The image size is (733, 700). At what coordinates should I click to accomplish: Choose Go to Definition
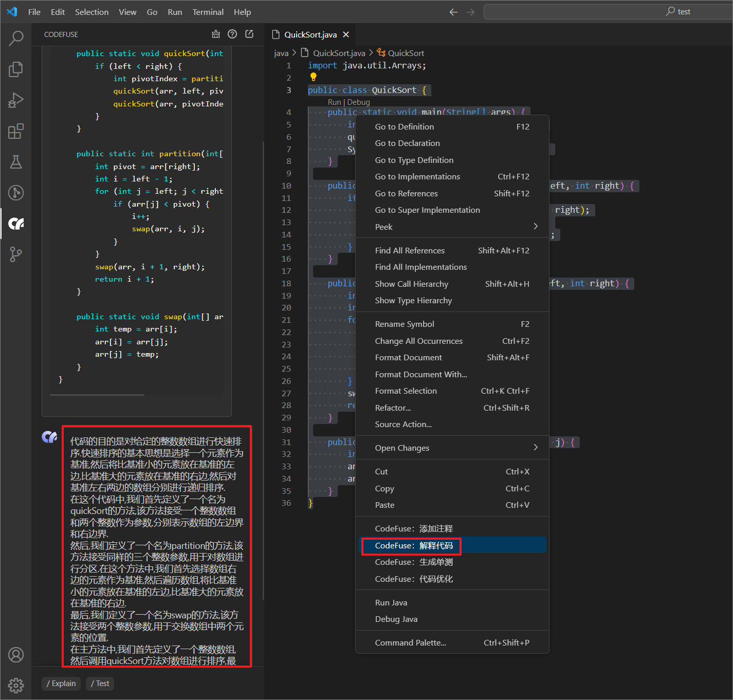(452, 126)
